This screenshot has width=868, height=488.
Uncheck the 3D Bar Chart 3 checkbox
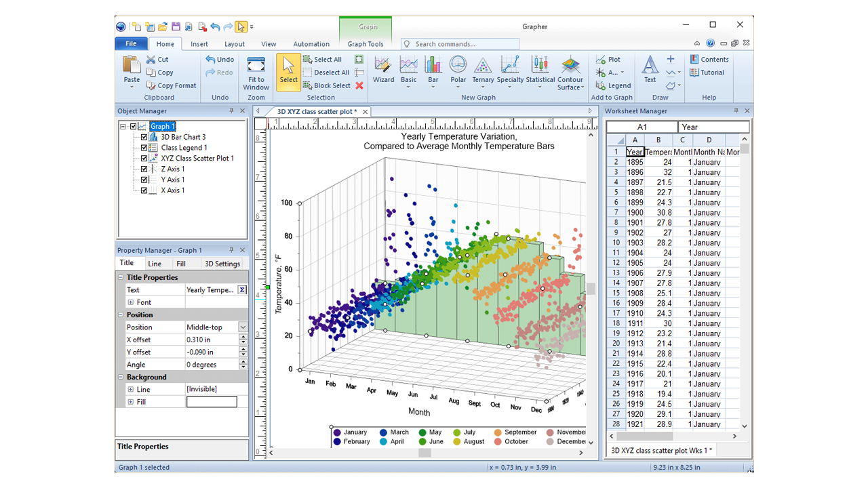[x=144, y=137]
